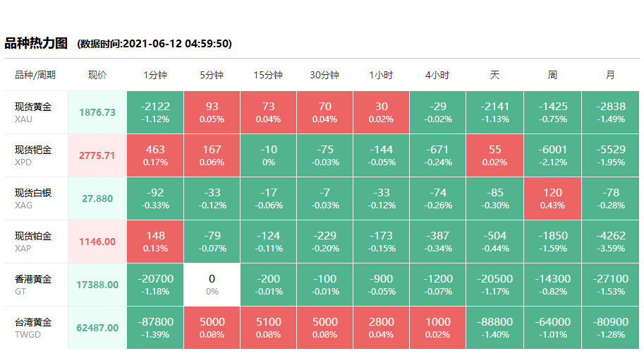Click the 1876.73 current price cell
The width and height of the screenshot is (644, 356).
pyautogui.click(x=97, y=112)
